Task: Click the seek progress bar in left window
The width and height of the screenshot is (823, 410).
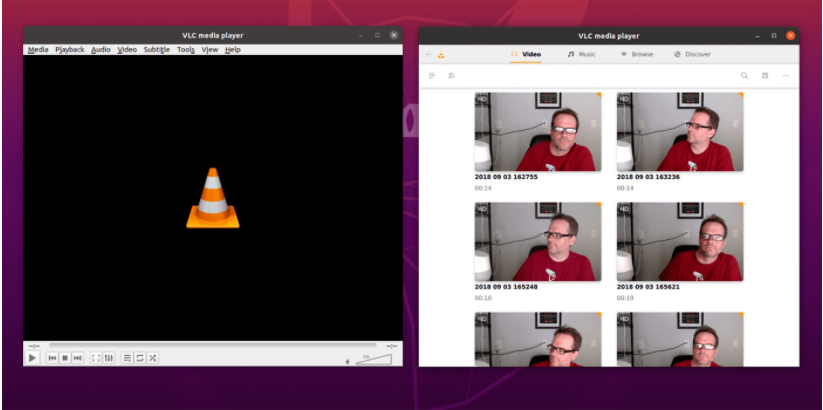Action: pyautogui.click(x=213, y=345)
